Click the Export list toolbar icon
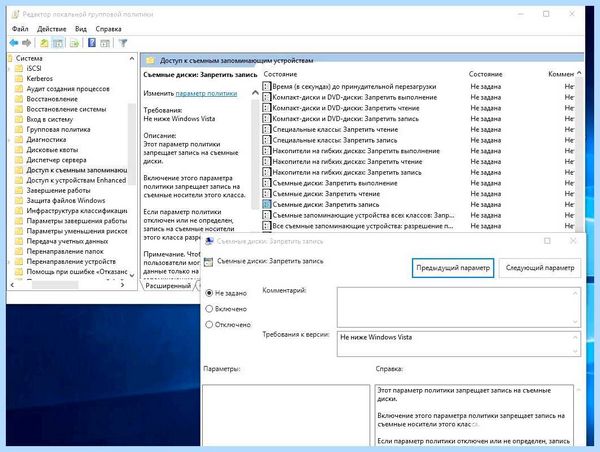This screenshot has height=452, width=600. click(x=75, y=43)
